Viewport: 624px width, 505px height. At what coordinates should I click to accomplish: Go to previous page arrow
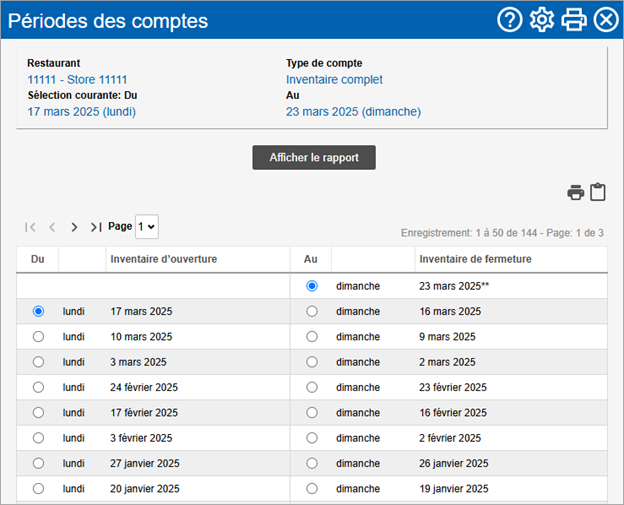click(x=52, y=227)
